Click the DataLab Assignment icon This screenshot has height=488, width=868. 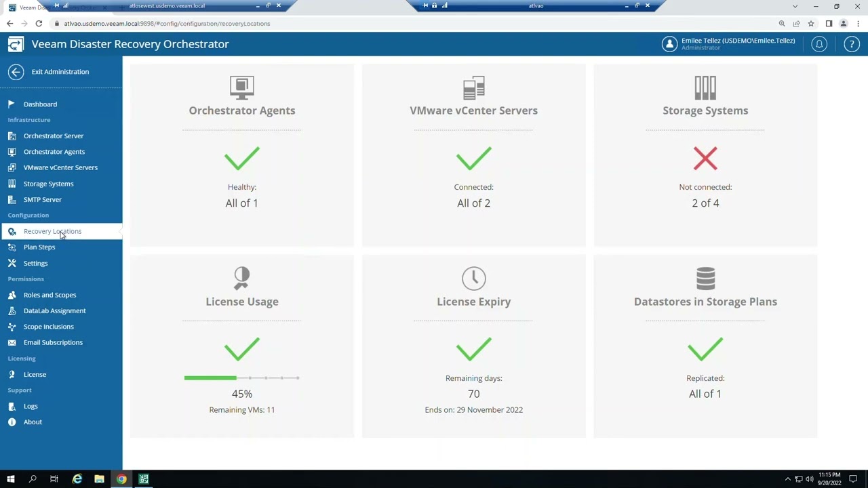coord(12,311)
